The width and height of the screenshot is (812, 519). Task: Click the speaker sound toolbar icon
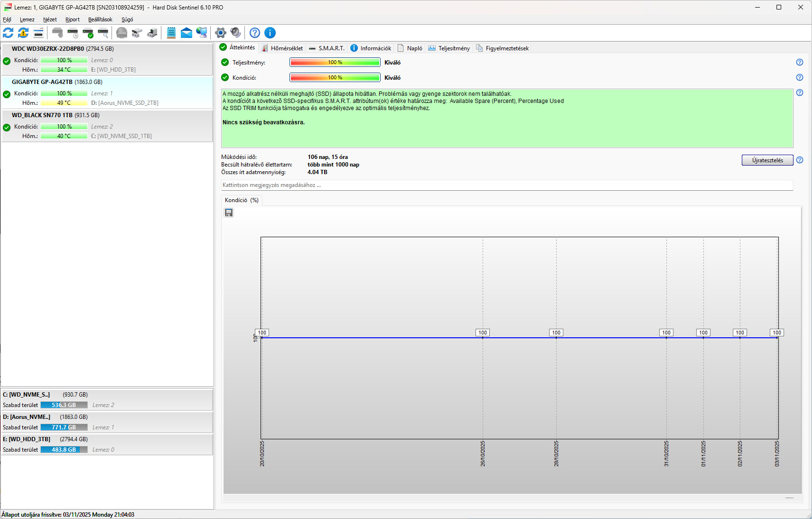[x=235, y=33]
